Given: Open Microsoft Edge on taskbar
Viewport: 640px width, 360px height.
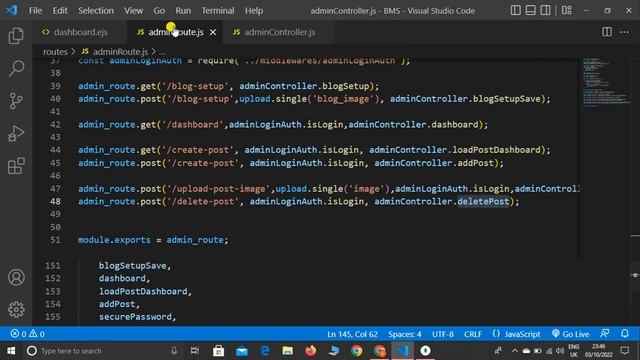Looking at the screenshot, I should (264, 351).
